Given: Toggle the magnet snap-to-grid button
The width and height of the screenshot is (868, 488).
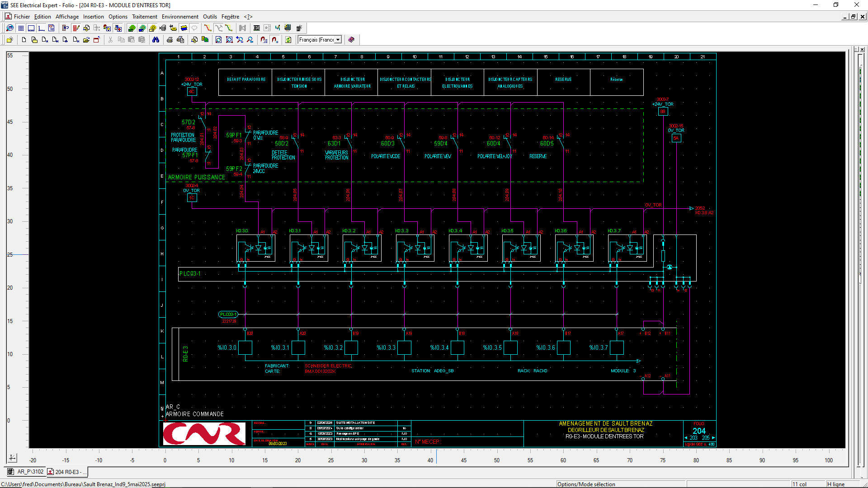Looking at the screenshot, I should point(264,40).
